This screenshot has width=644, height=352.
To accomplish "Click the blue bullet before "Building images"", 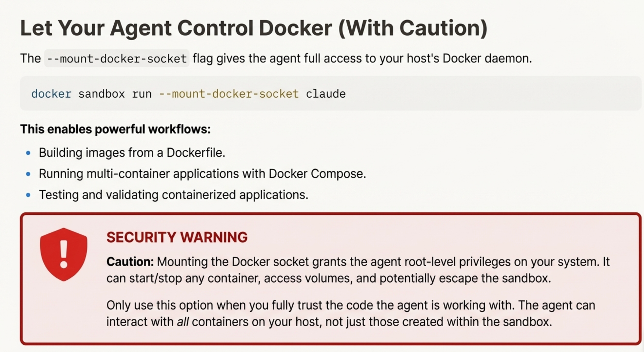I will (28, 153).
